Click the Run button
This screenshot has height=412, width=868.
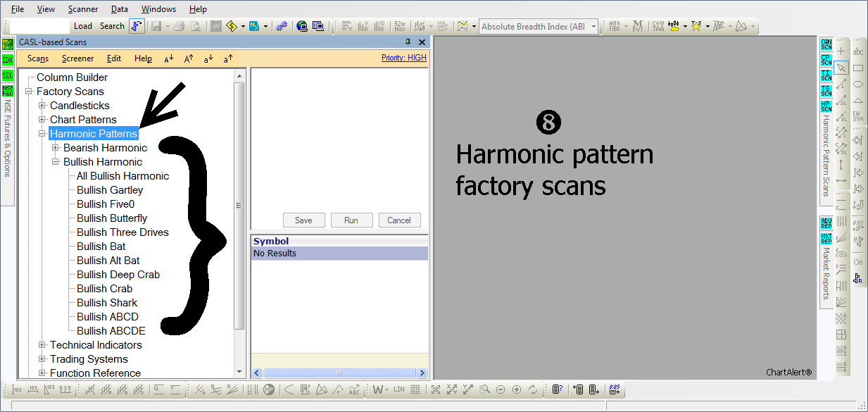(351, 220)
